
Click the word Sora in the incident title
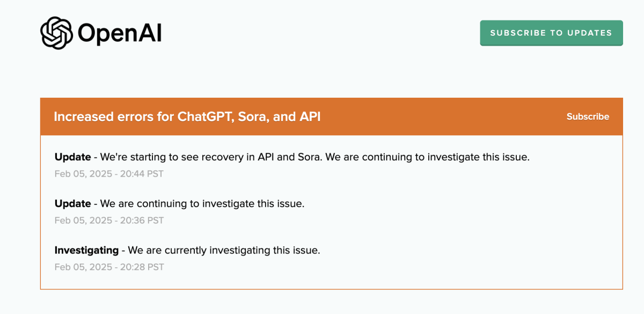tap(253, 116)
